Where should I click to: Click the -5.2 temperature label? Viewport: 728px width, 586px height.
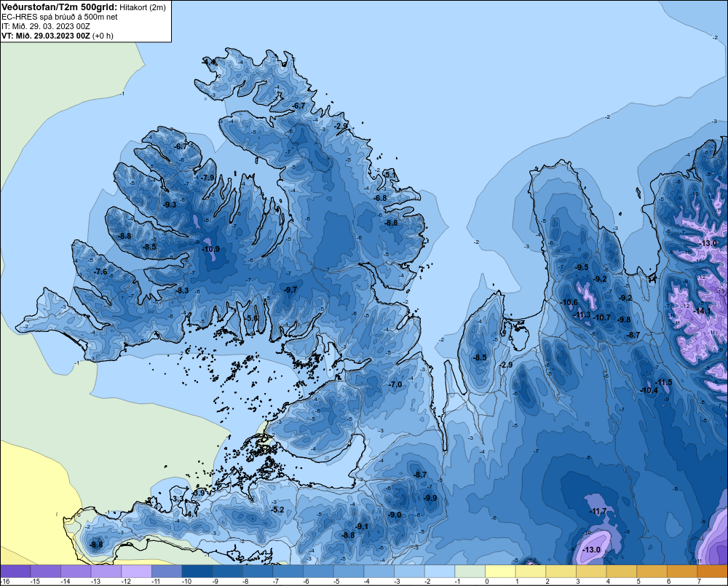(x=277, y=510)
